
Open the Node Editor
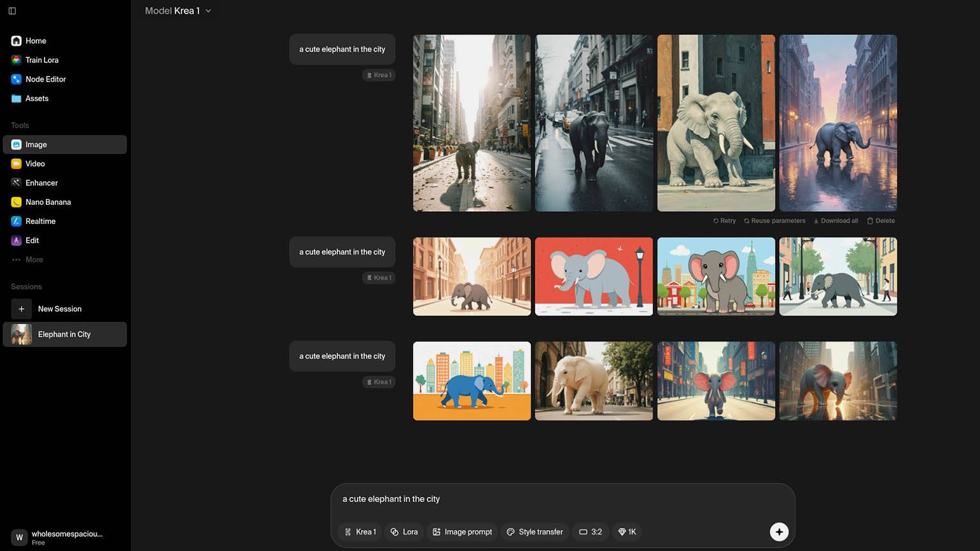pos(45,80)
